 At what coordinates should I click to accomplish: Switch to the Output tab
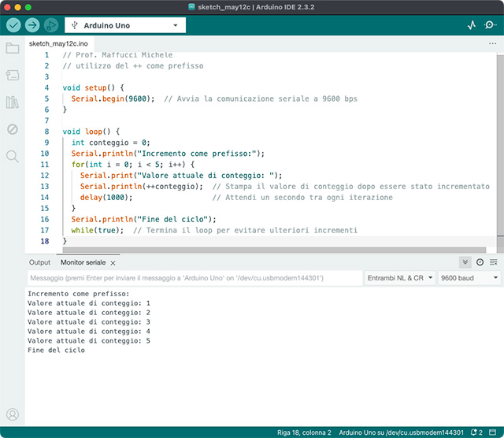click(39, 262)
